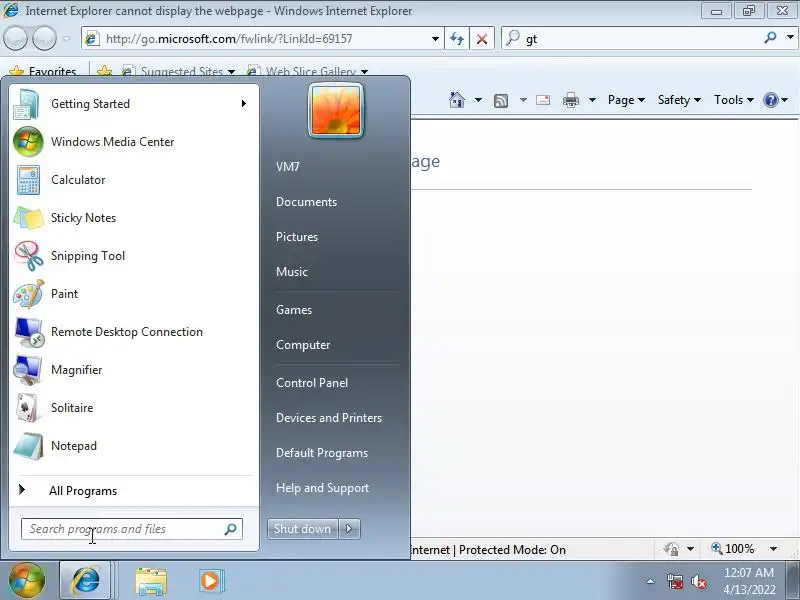Open the search provider dropdown arrow
The image size is (800, 600).
(790, 37)
